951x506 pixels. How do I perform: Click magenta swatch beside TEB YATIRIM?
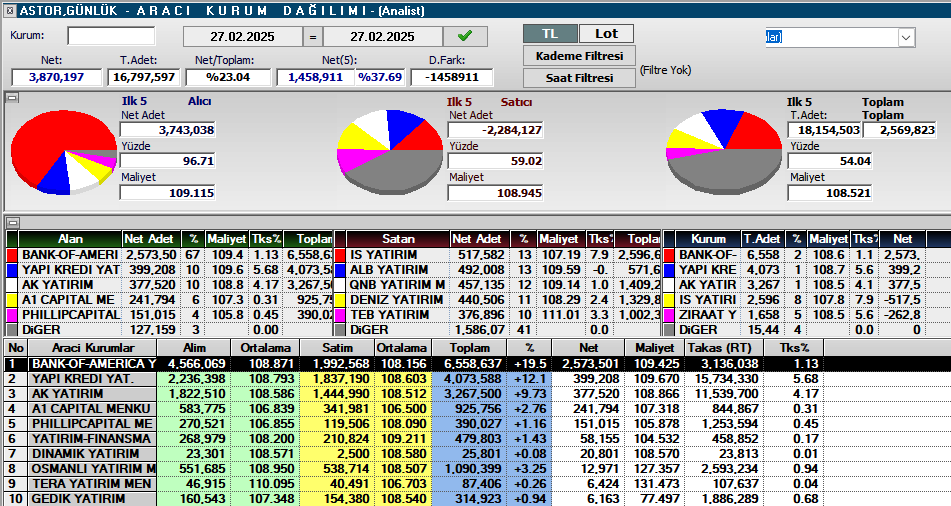(x=340, y=315)
